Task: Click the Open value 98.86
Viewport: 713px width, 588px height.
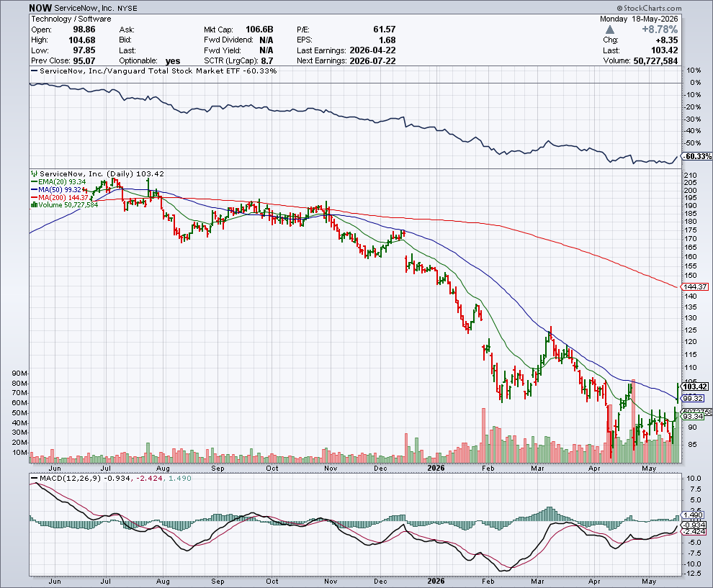Action: (84, 30)
